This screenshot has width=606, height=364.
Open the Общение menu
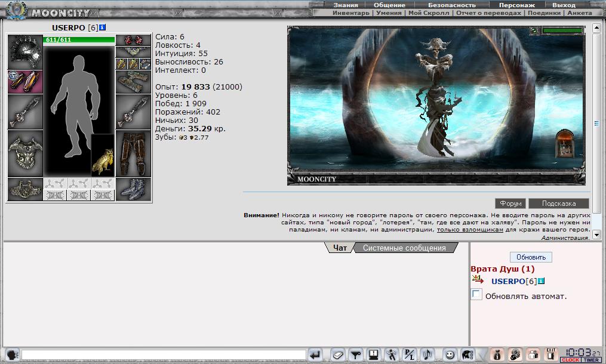click(389, 5)
